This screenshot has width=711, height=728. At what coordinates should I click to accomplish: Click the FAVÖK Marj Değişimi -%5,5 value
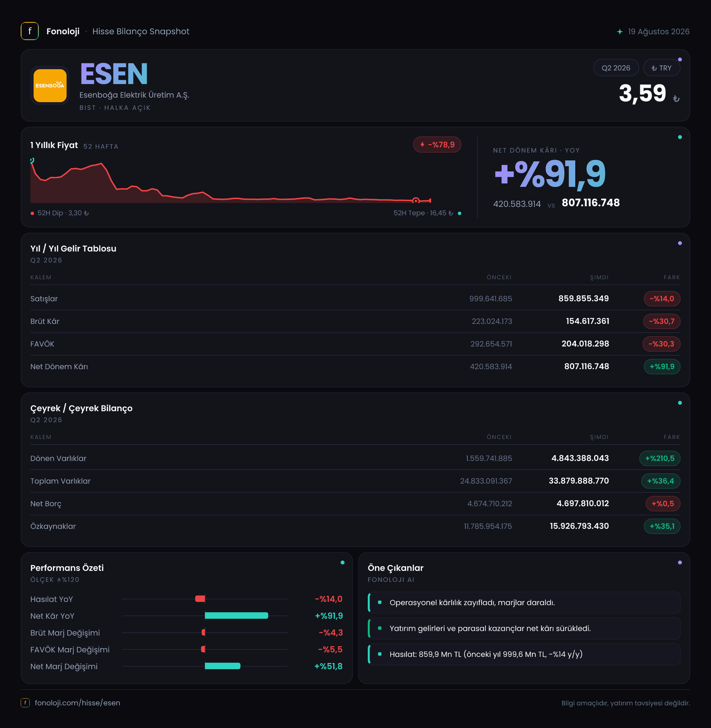330,649
